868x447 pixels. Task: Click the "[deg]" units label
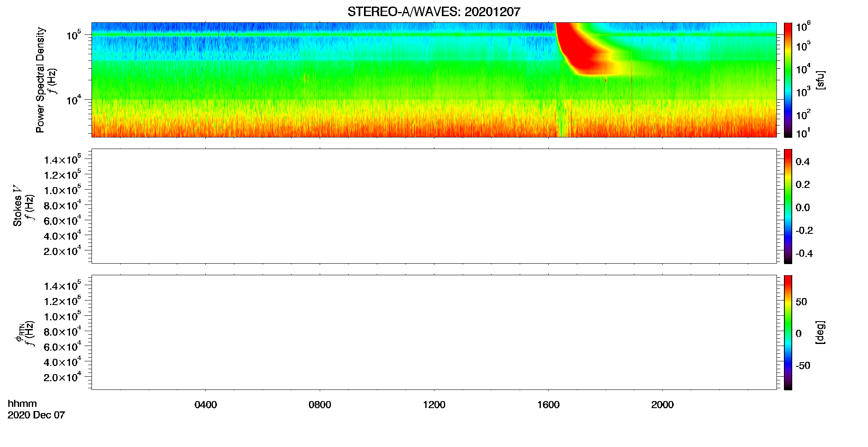[820, 332]
